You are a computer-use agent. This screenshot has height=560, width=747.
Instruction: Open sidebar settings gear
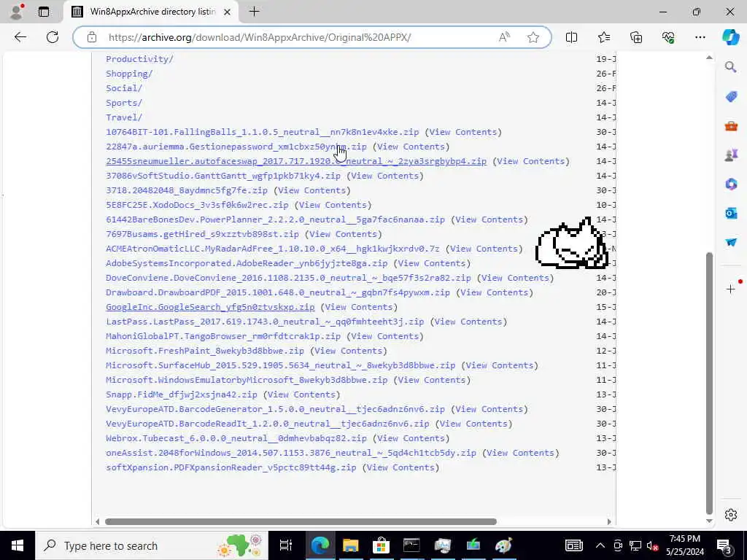(731, 515)
